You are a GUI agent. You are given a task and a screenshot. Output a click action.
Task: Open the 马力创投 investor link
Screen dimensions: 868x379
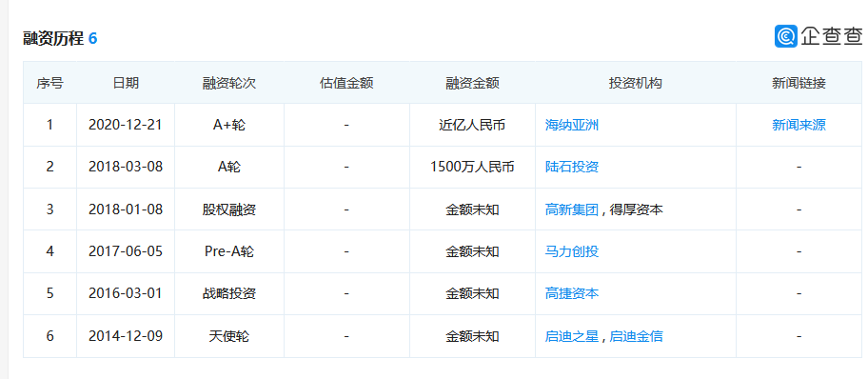pos(572,251)
